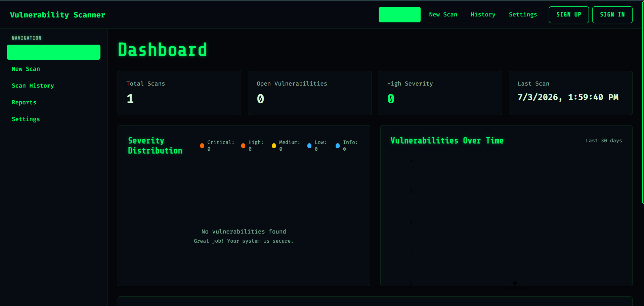Open Scan History in the sidebar
The image size is (644, 306).
click(x=33, y=86)
